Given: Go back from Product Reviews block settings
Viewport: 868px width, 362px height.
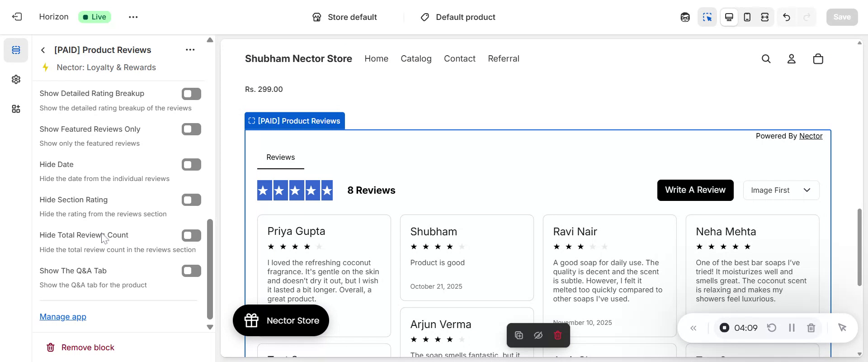Looking at the screenshot, I should [x=43, y=50].
